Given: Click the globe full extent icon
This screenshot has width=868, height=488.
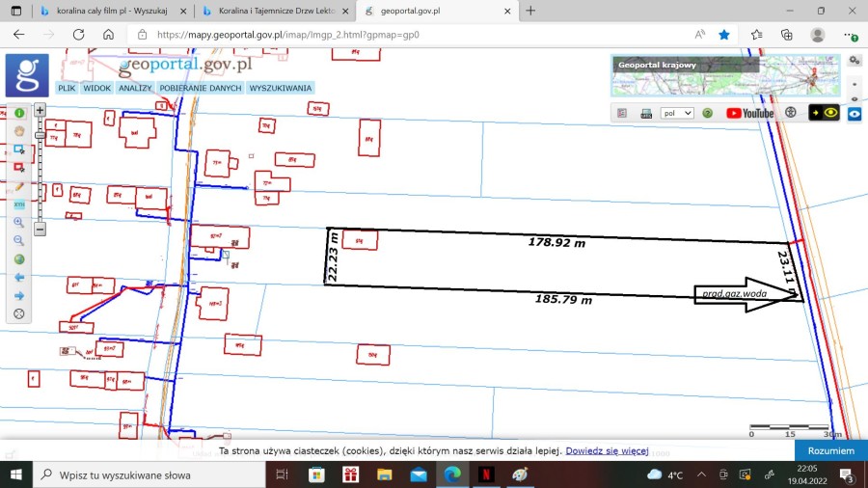Looking at the screenshot, I should 18,258.
